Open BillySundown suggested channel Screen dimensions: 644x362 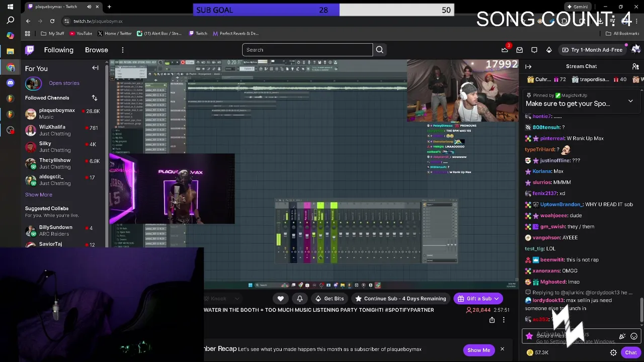(x=62, y=230)
